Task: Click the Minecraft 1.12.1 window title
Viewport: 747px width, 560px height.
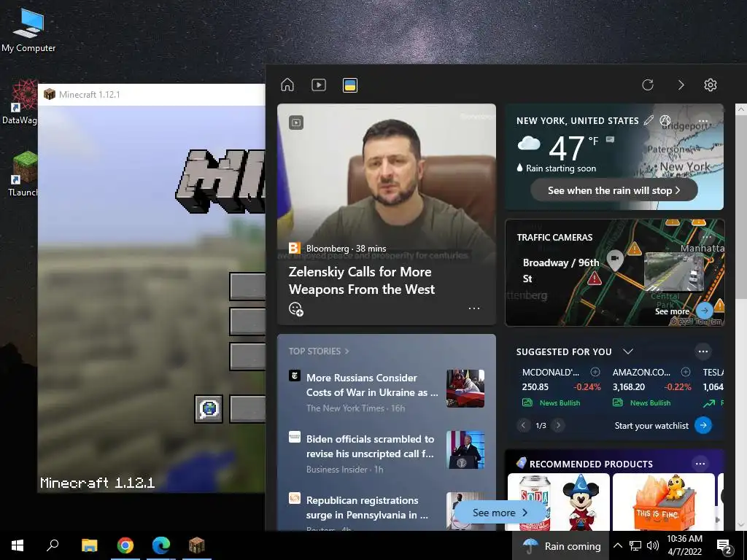Action: pyautogui.click(x=89, y=94)
